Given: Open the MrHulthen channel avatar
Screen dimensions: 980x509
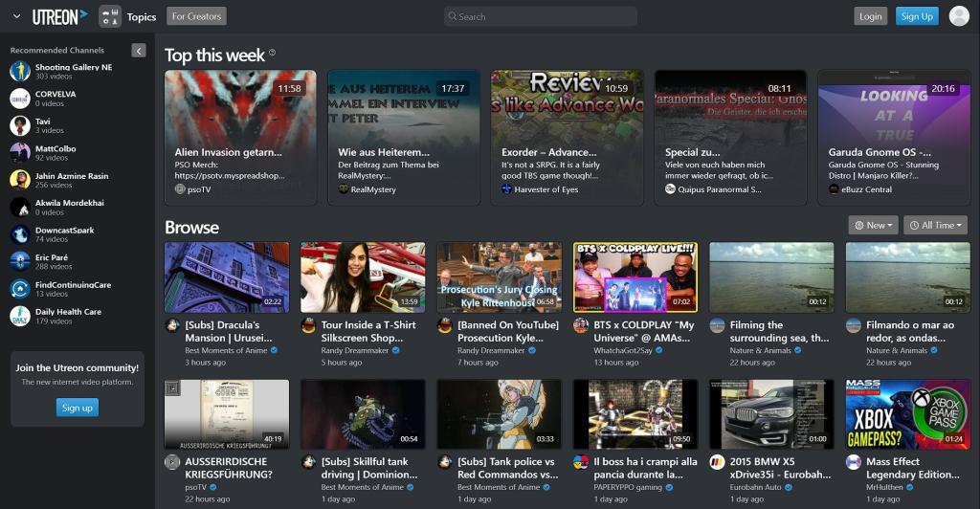Looking at the screenshot, I should pos(853,462).
